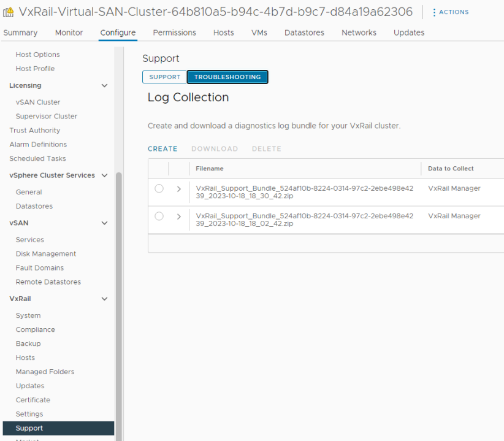This screenshot has width=504, height=441.
Task: Click the DELETE action above the table
Action: pos(266,148)
